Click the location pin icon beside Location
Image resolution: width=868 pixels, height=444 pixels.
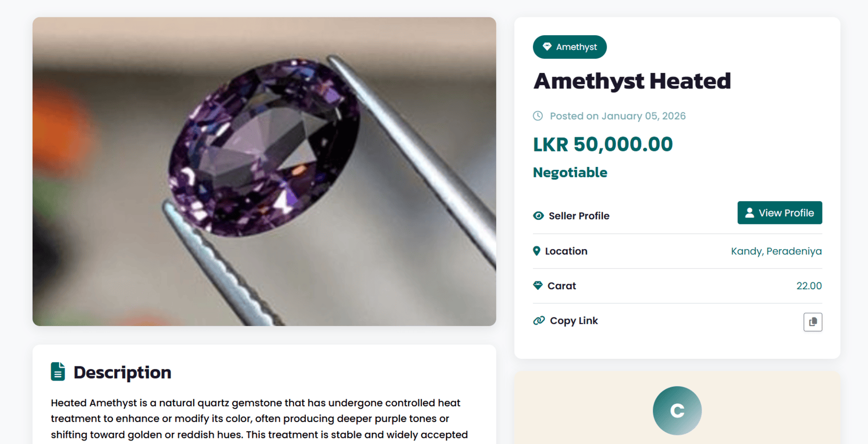tap(537, 251)
